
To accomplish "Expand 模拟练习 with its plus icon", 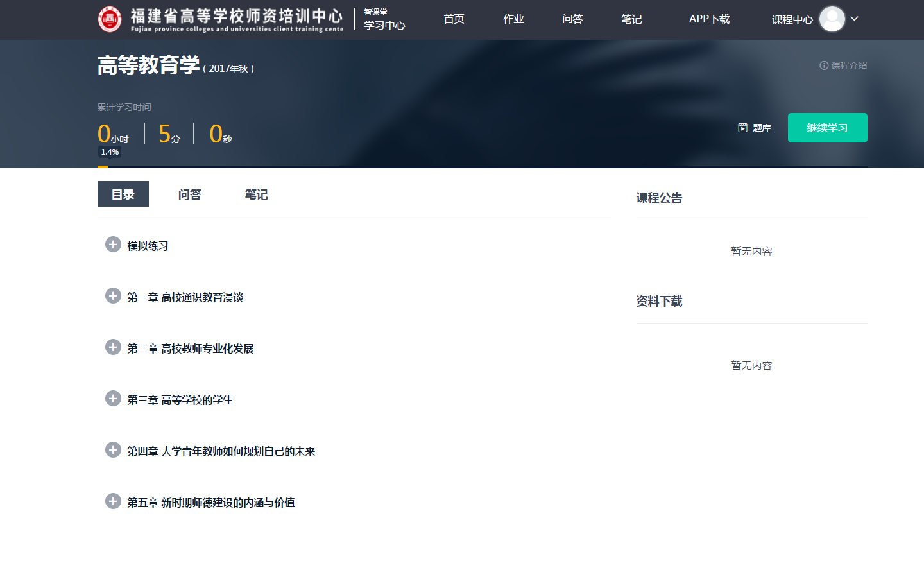I will (113, 245).
